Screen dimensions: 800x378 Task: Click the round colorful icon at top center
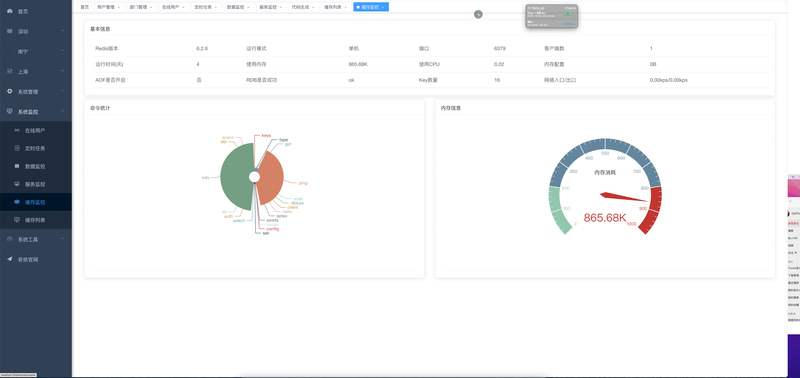pyautogui.click(x=478, y=14)
